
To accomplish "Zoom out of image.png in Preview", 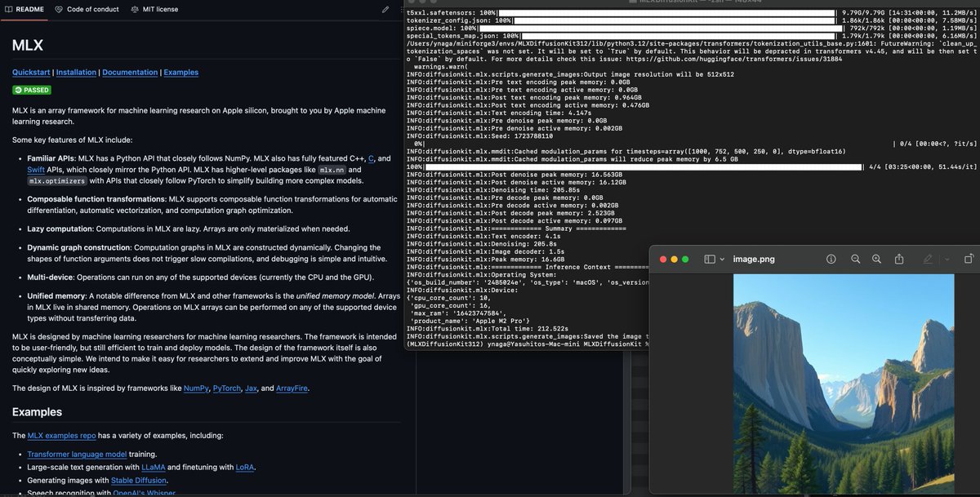I will [856, 259].
